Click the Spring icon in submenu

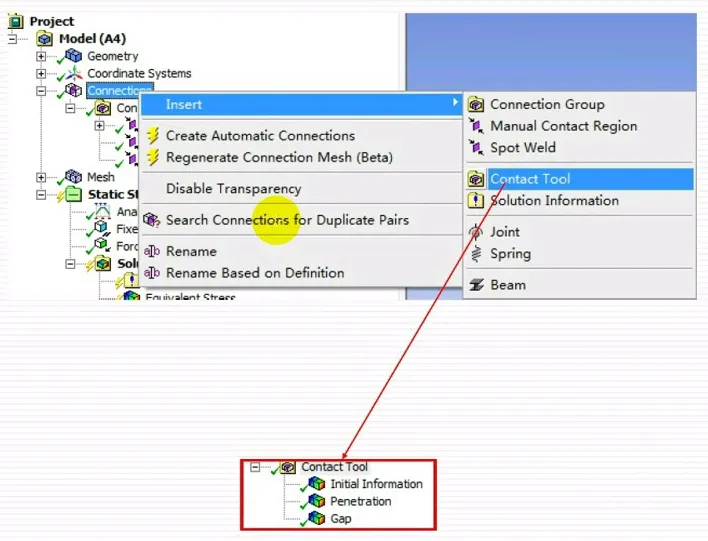click(476, 254)
